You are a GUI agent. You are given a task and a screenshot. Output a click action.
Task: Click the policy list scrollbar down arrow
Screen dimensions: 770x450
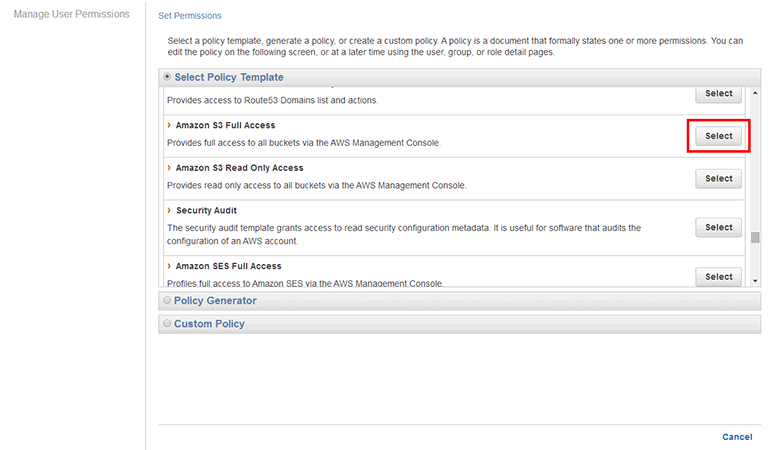[755, 281]
